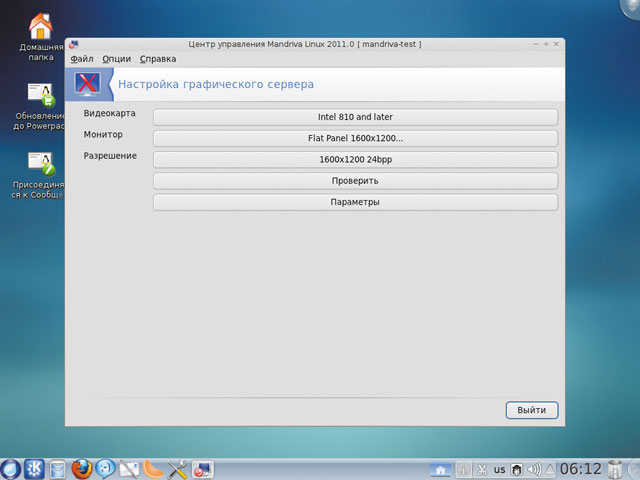This screenshot has height=480, width=640.
Task: Minimize the Control Center window
Action: tap(536, 44)
